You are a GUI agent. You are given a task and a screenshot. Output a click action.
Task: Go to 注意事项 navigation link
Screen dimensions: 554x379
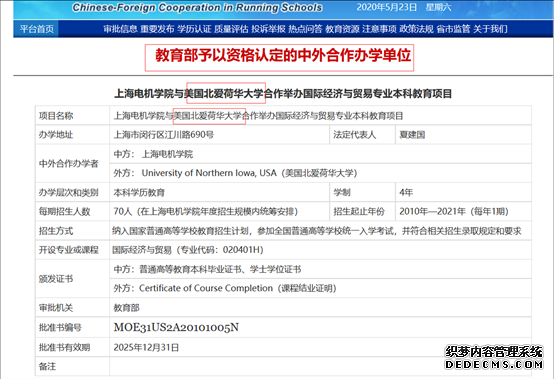point(379,29)
